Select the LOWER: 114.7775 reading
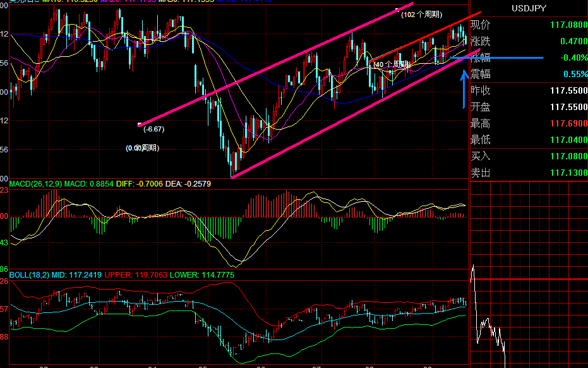588x368 pixels. (201, 275)
